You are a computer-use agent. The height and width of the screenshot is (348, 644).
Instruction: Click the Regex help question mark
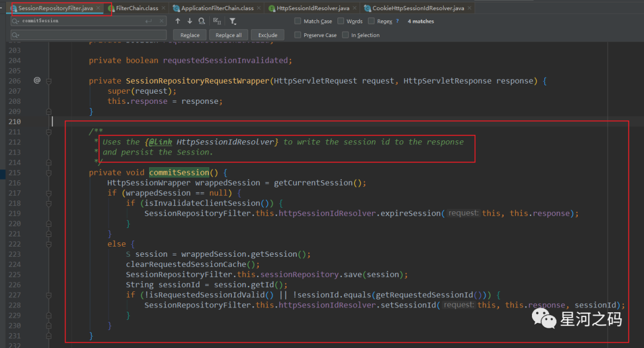(x=398, y=21)
